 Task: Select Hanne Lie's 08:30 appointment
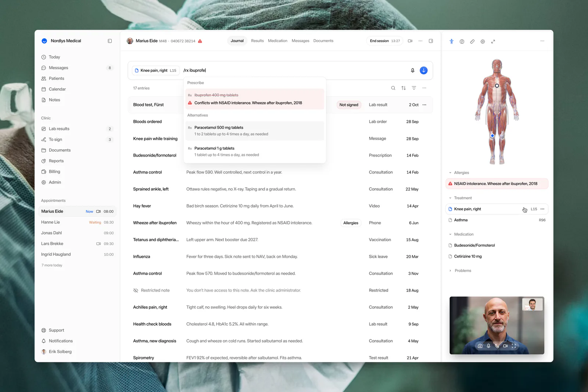click(77, 222)
